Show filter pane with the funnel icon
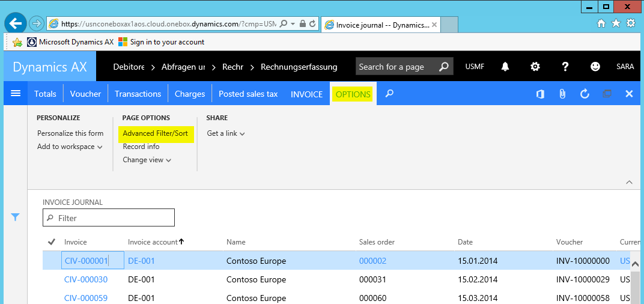This screenshot has width=644, height=304. (16, 217)
